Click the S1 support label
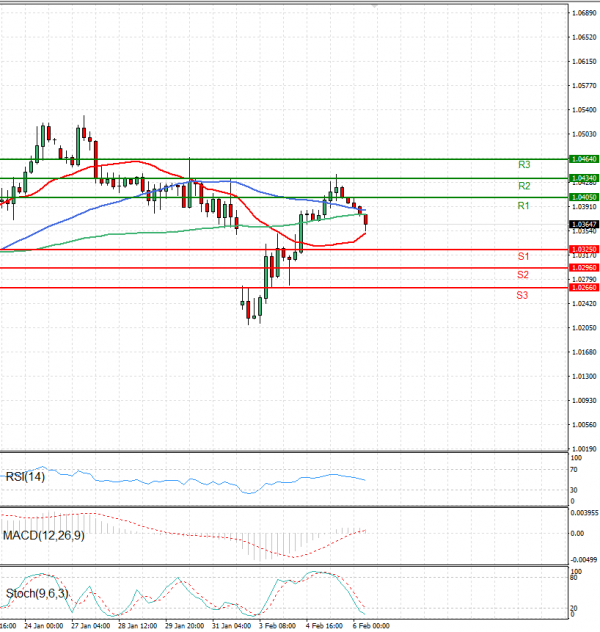Image resolution: width=600 pixels, height=632 pixels. [523, 256]
